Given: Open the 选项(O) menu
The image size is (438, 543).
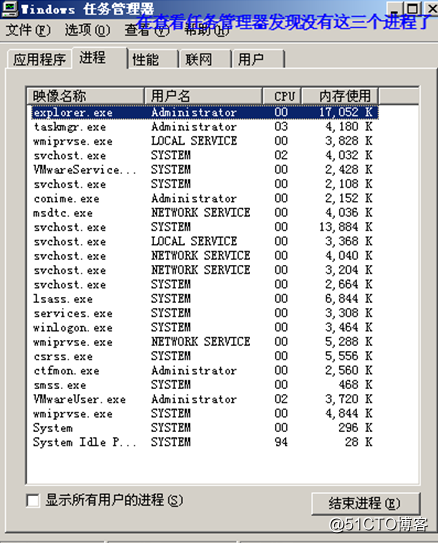Looking at the screenshot, I should point(87,30).
